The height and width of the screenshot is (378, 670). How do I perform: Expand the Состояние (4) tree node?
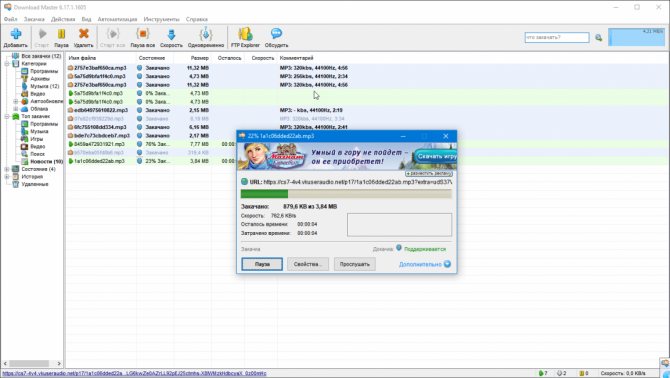point(7,169)
